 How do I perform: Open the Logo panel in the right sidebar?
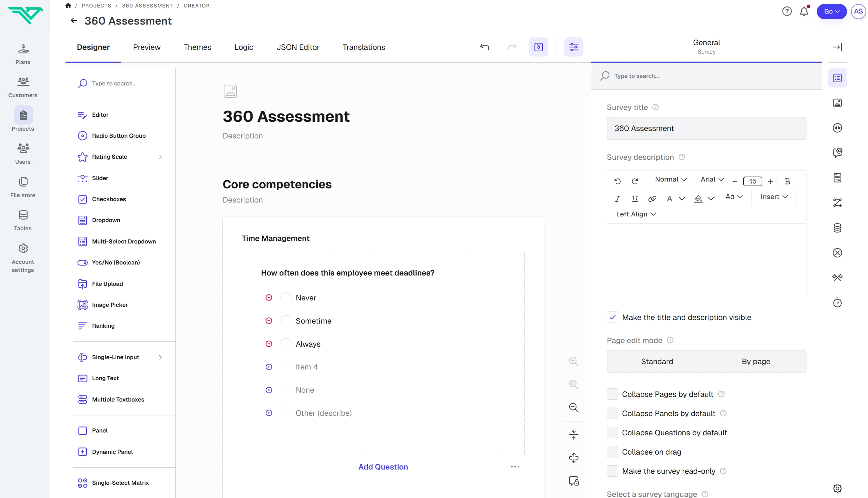point(838,103)
